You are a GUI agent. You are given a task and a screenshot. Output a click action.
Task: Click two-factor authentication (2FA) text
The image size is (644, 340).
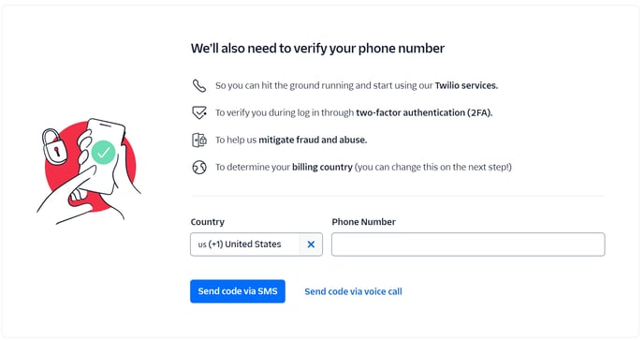click(424, 112)
